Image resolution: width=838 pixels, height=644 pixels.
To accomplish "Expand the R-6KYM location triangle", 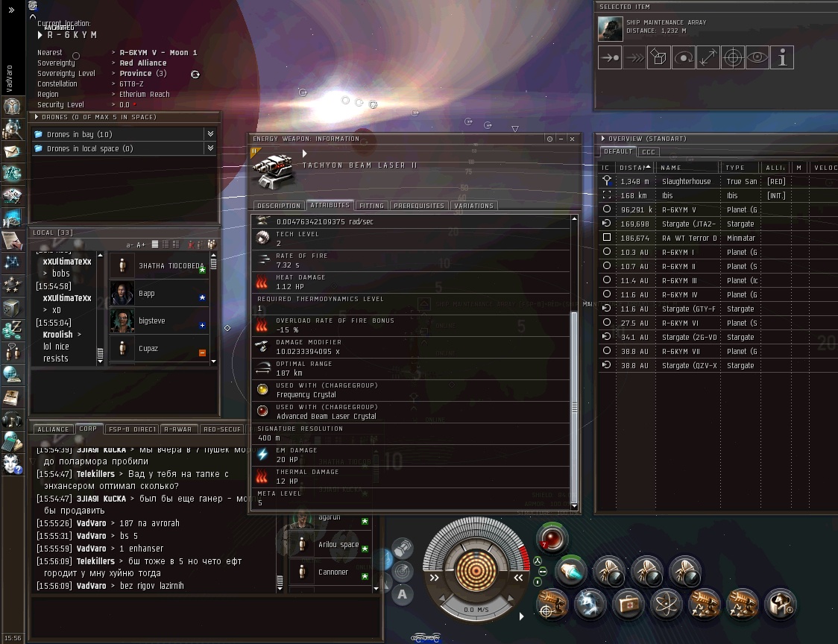I will pyautogui.click(x=40, y=35).
